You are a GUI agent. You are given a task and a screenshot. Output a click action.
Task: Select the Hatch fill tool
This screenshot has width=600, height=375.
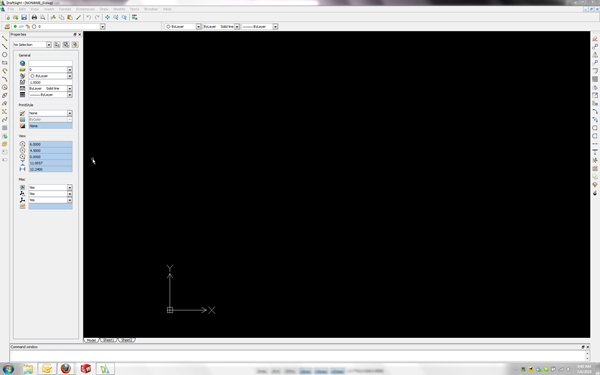5,128
